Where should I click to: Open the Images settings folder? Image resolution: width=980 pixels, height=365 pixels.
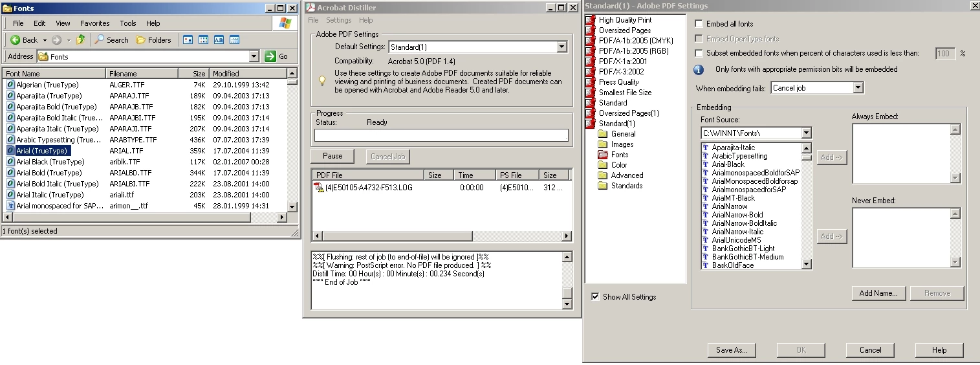pos(603,144)
